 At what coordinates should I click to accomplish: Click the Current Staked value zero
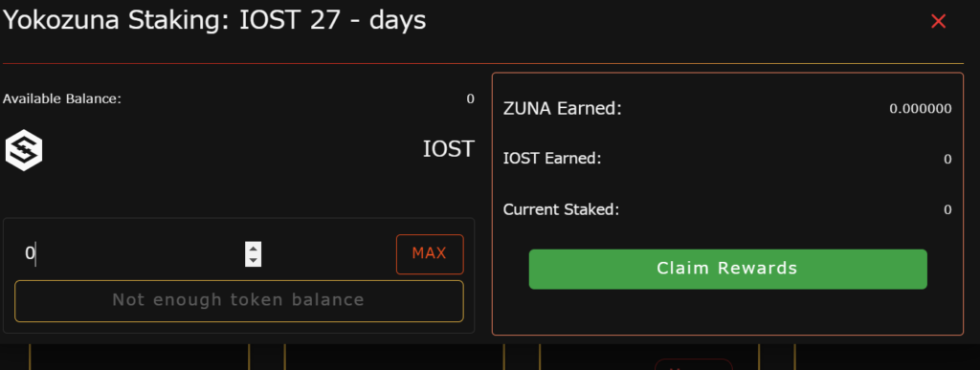pos(947,210)
